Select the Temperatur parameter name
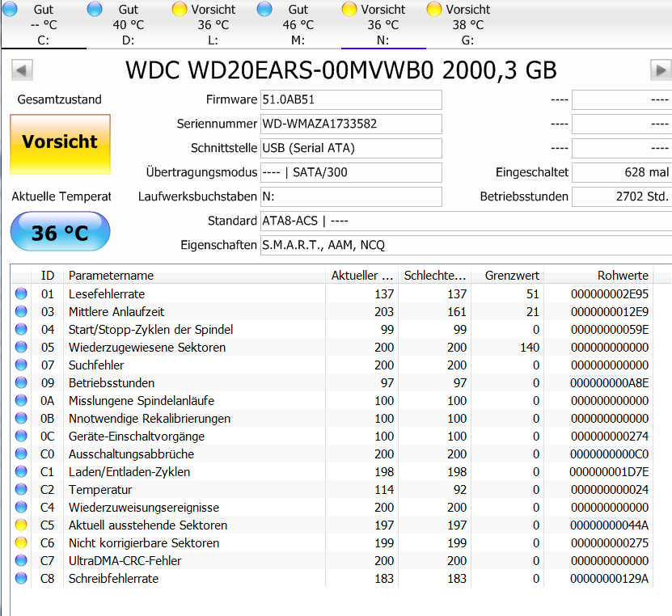 click(100, 490)
